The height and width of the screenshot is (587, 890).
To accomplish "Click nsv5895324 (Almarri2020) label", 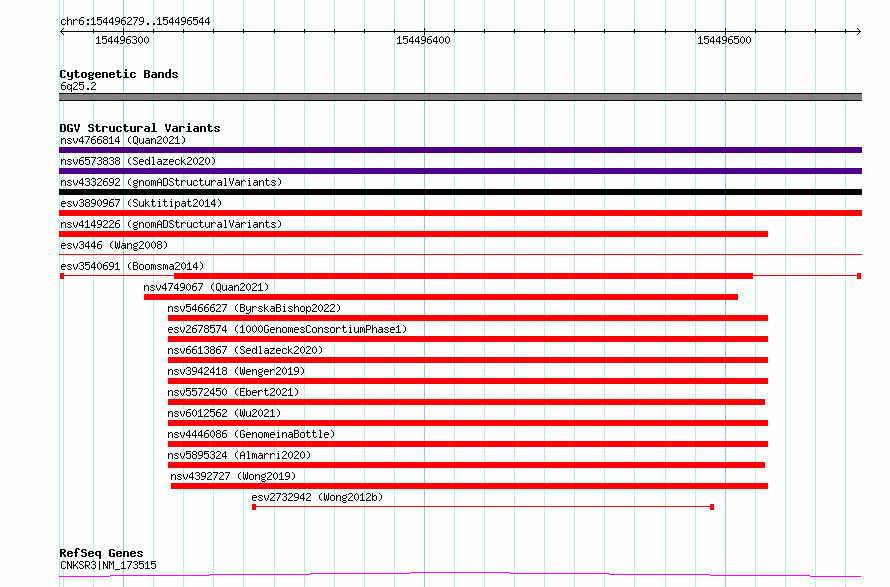I will click(239, 455).
